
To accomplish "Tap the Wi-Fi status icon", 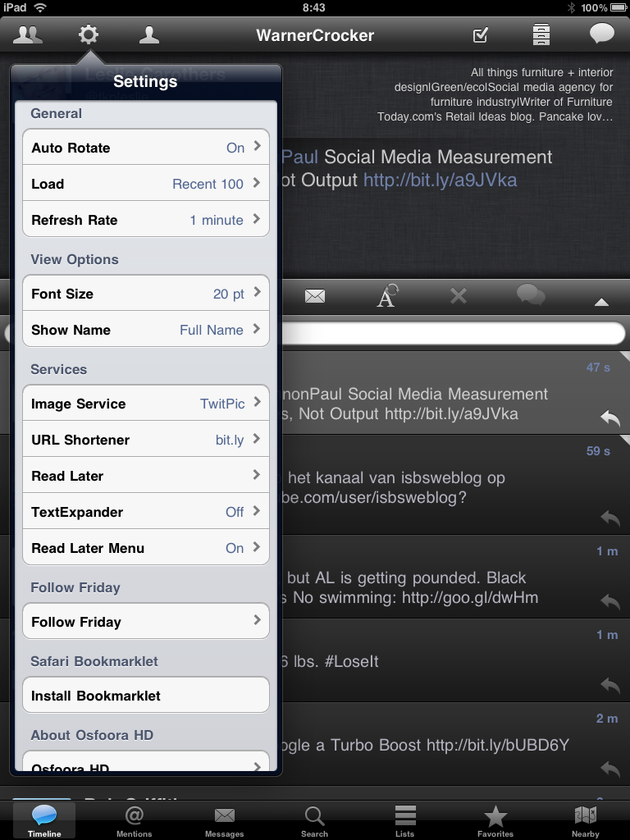I will pyautogui.click(x=39, y=7).
